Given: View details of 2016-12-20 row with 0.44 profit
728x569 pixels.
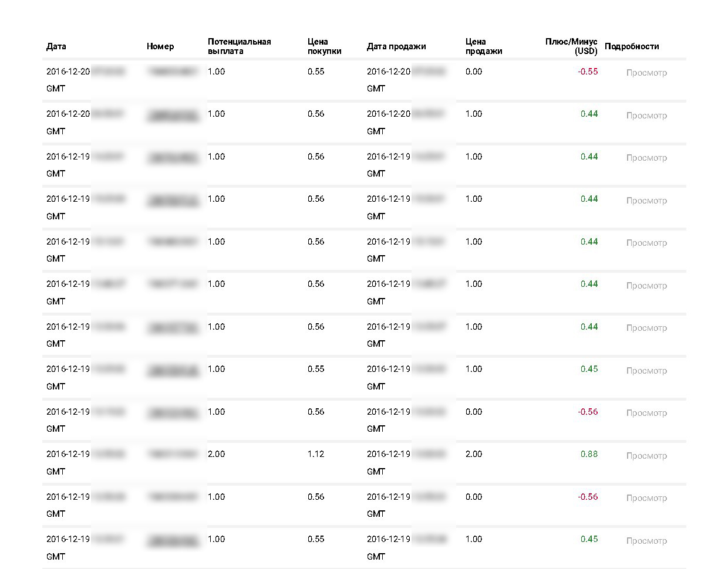Looking at the screenshot, I should point(646,116).
